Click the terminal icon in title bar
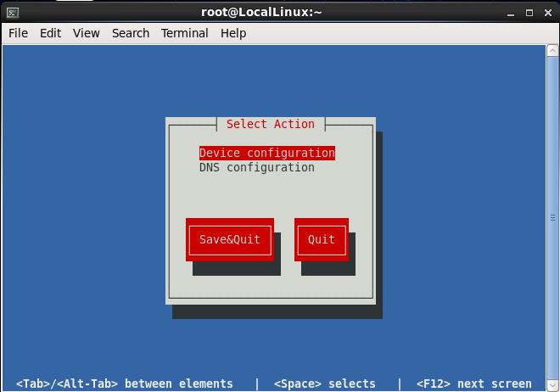Viewport: 560px width, 392px height. [x=13, y=14]
